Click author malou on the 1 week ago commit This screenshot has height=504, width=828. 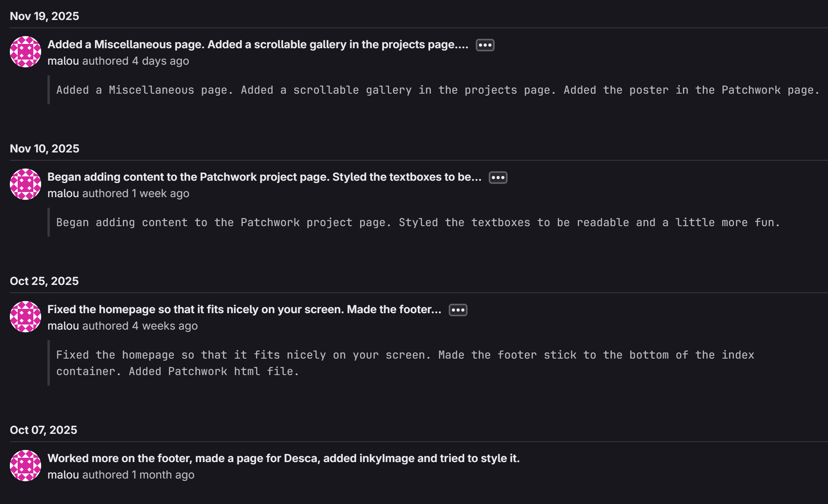[x=63, y=194]
